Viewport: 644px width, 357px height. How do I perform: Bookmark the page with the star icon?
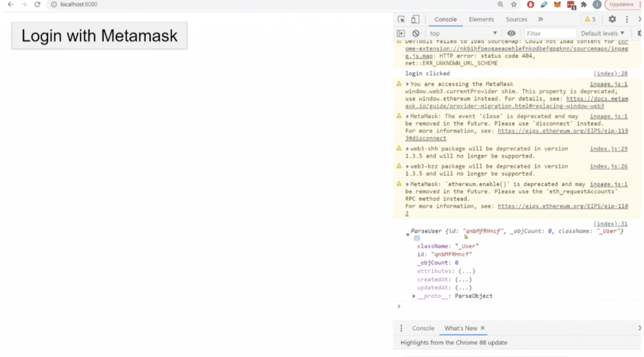point(514,4)
